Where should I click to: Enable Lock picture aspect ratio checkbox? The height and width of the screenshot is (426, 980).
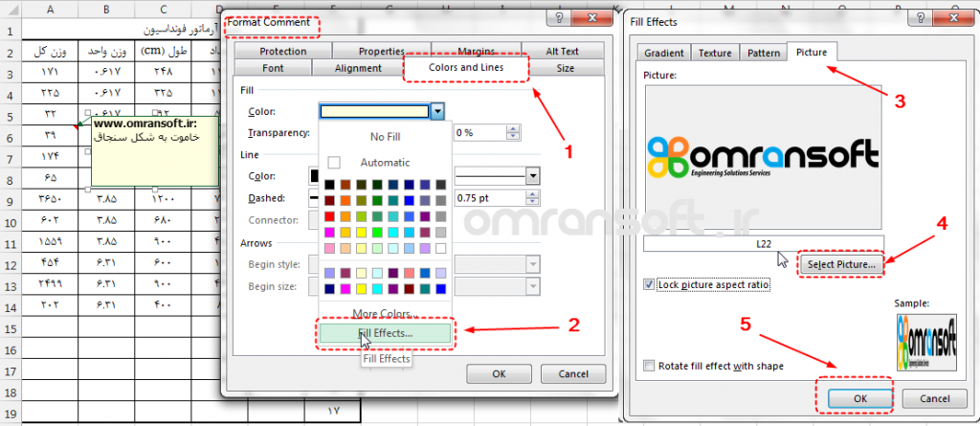650,284
